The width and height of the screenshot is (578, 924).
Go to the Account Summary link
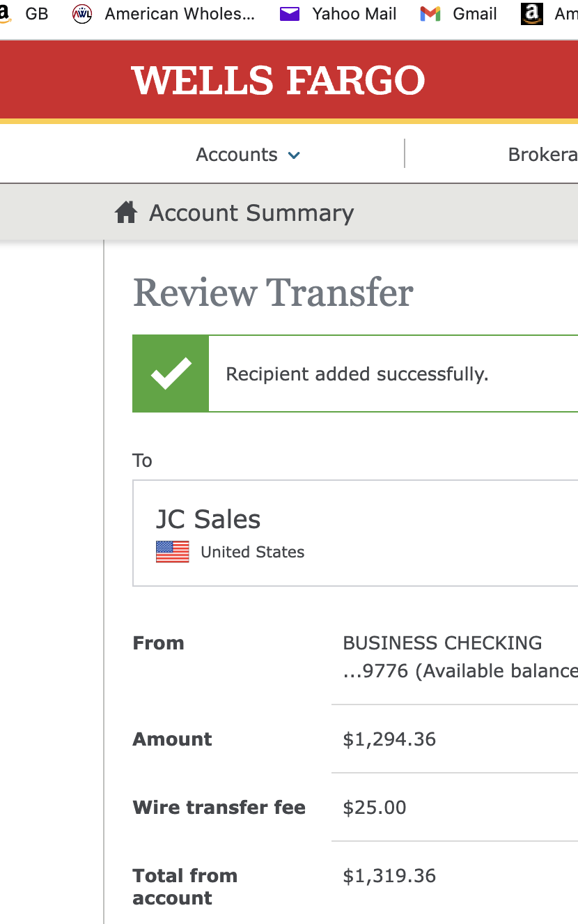251,213
